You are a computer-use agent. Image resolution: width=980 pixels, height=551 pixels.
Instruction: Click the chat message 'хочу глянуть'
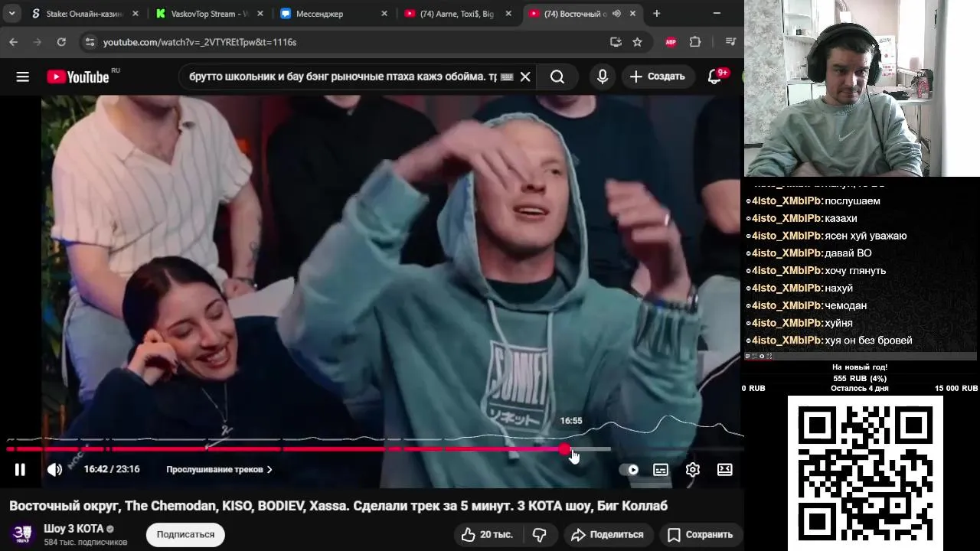855,271
